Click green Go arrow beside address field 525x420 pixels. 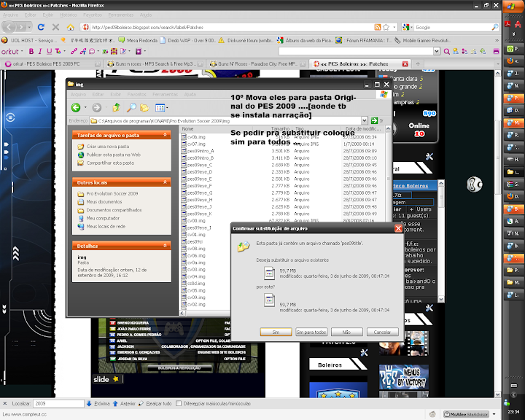pos(374,120)
